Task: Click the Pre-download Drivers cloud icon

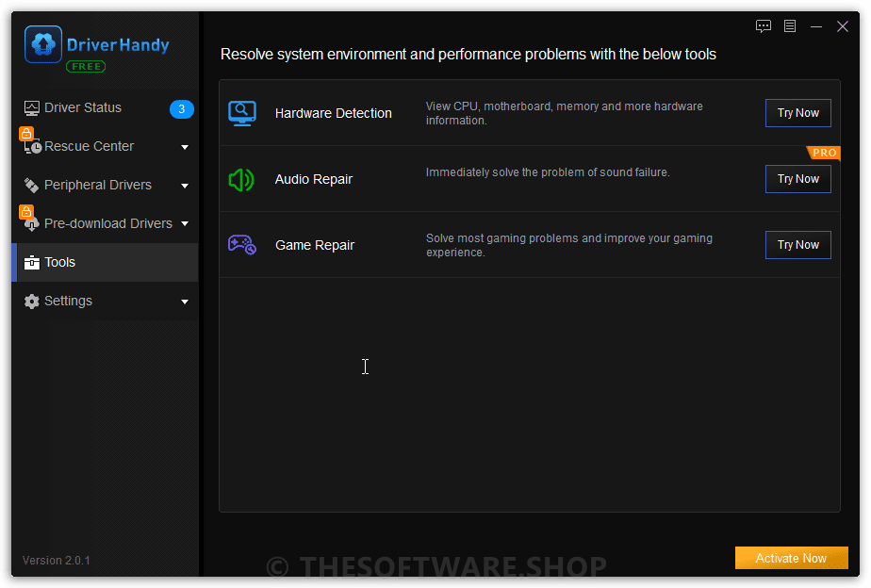Action: [32, 224]
